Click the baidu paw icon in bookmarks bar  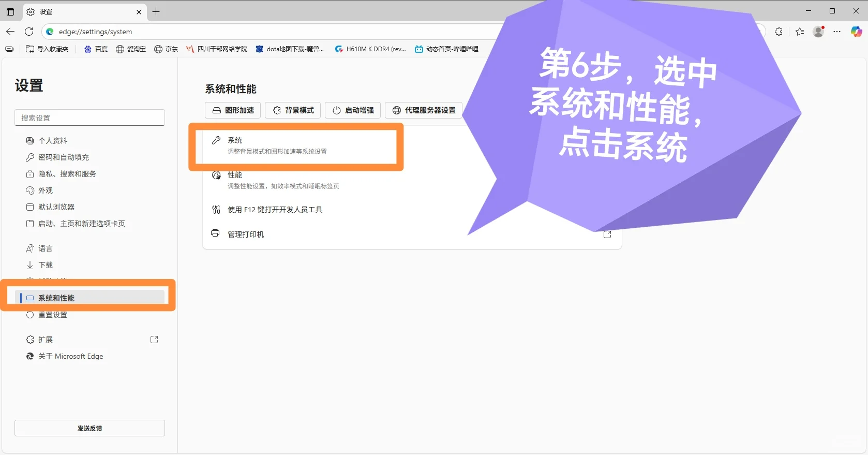click(88, 49)
